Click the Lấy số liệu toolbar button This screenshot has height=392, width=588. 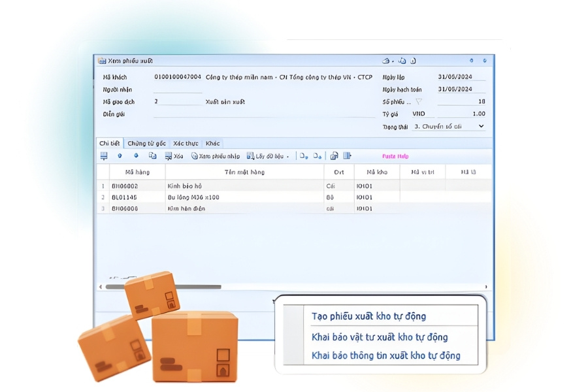pos(265,156)
